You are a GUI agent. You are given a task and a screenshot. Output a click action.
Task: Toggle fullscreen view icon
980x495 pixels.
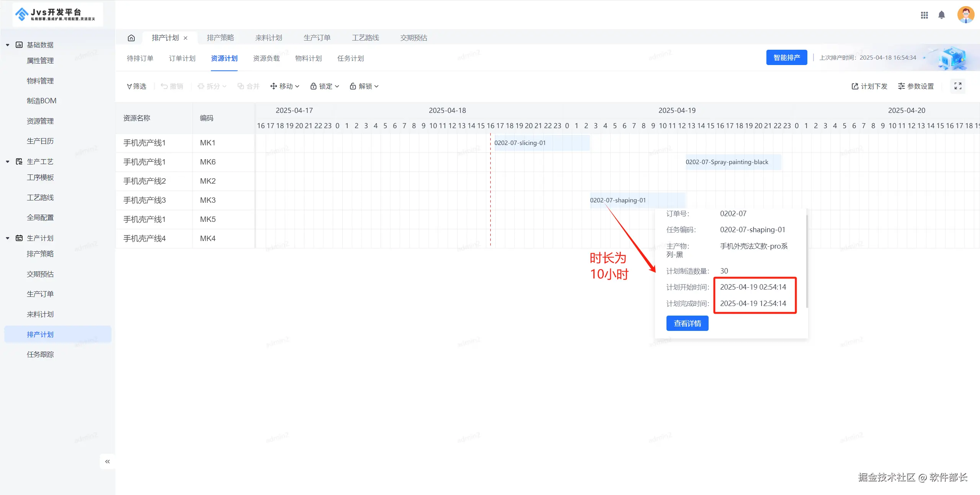pyautogui.click(x=958, y=86)
